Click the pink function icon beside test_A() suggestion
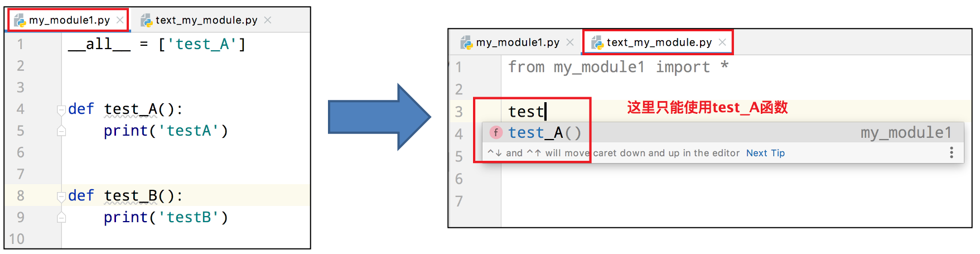The image size is (980, 254). click(x=495, y=132)
